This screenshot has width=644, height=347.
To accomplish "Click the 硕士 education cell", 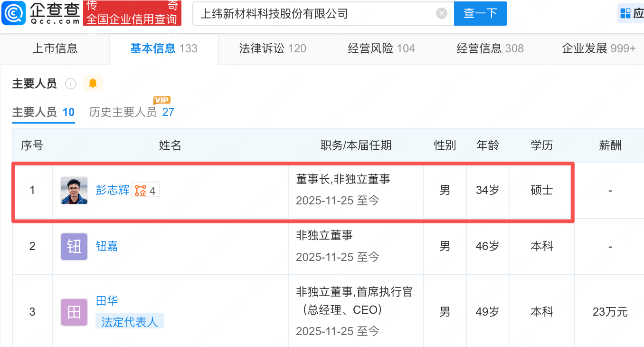I will coord(542,191).
